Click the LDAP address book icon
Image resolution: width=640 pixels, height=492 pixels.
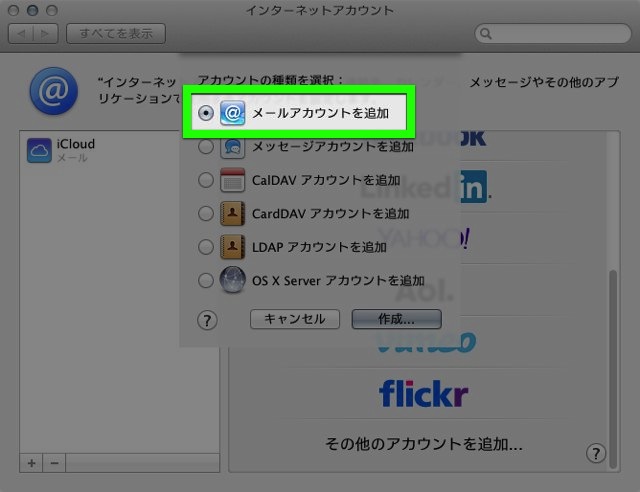232,247
